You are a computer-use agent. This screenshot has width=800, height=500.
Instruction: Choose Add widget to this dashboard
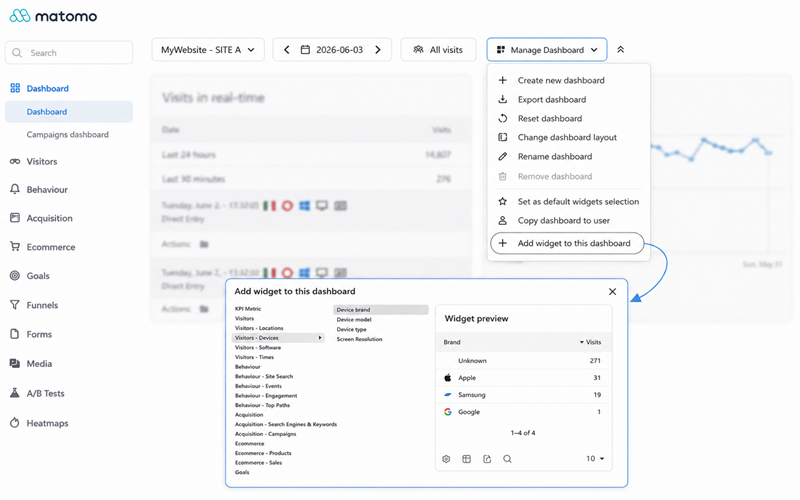(x=567, y=243)
